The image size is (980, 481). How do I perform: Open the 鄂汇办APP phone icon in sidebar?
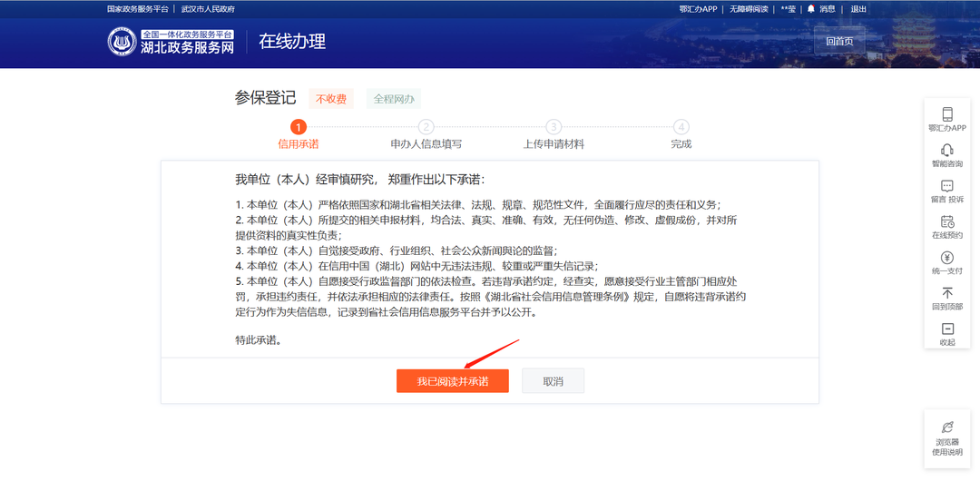[946, 113]
